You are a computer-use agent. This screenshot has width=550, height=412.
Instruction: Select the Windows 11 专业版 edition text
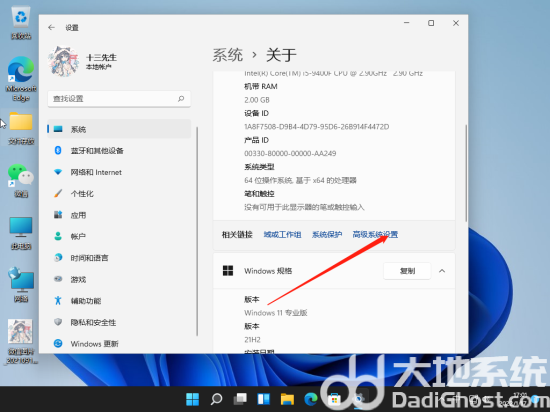[x=276, y=313]
